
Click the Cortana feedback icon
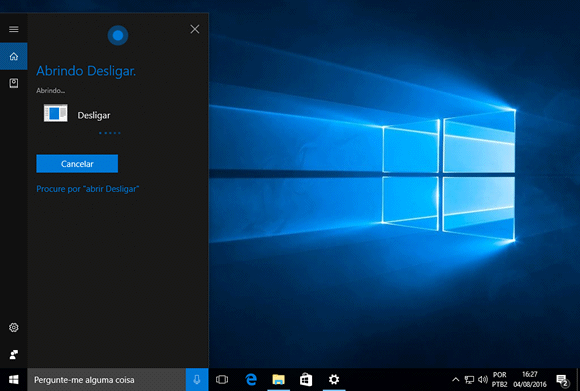(14, 354)
